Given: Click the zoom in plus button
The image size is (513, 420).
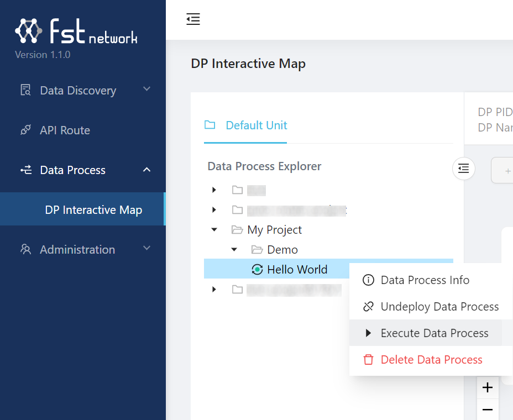Looking at the screenshot, I should [488, 388].
